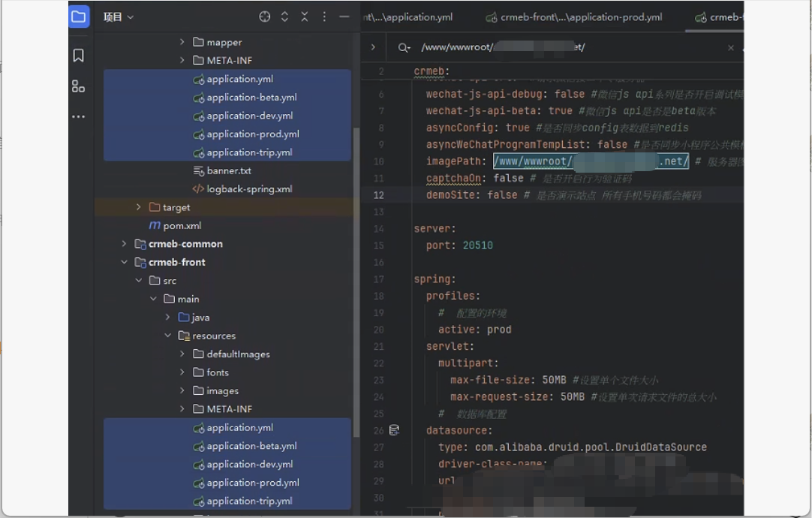The width and height of the screenshot is (812, 518).
Task: Open the Project tool window icon
Action: coord(79,17)
